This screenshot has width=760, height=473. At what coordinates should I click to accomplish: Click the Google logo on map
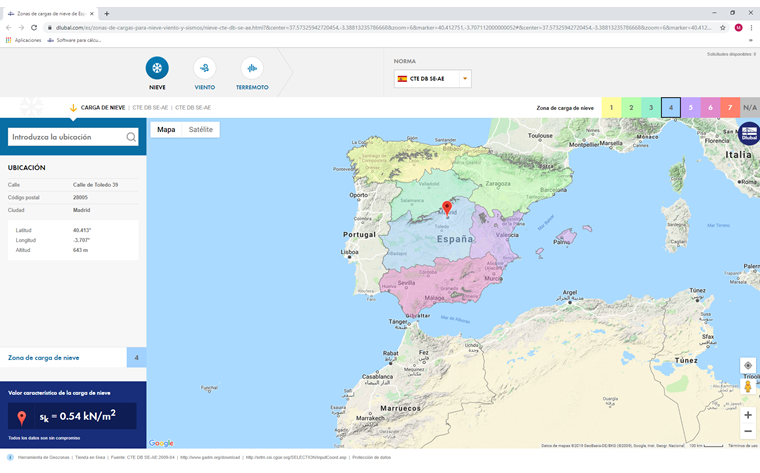161,443
